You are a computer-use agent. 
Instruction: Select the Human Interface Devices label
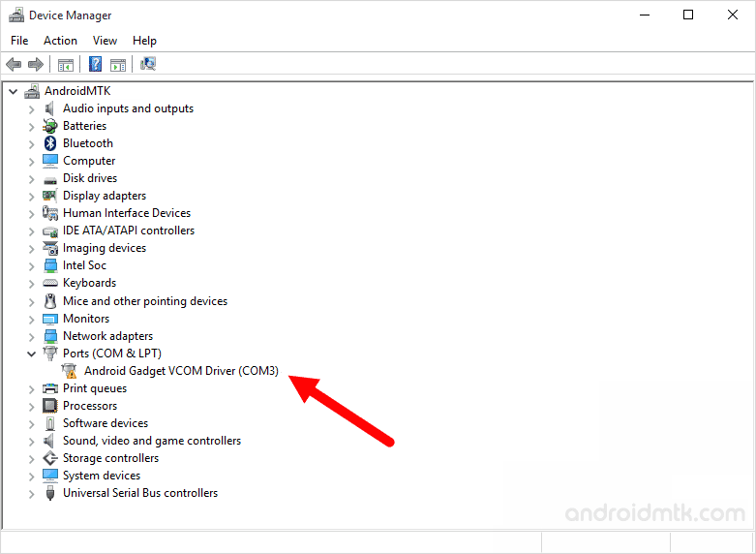(127, 213)
